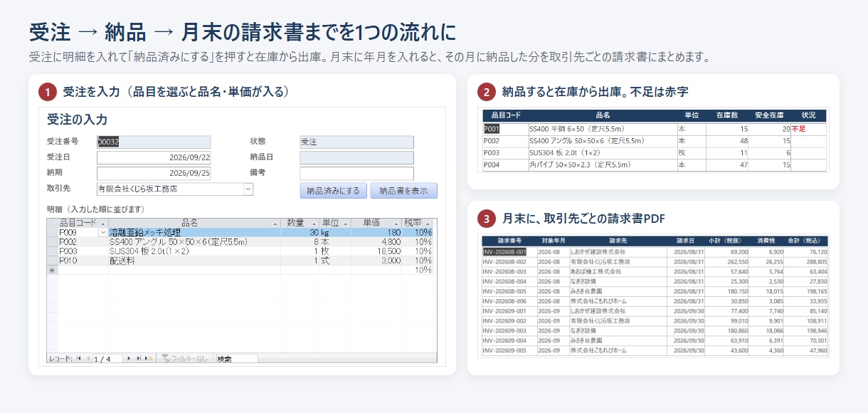The image size is (868, 413).
Task: Click the 3,000 unit price cell
Action: [x=376, y=261]
